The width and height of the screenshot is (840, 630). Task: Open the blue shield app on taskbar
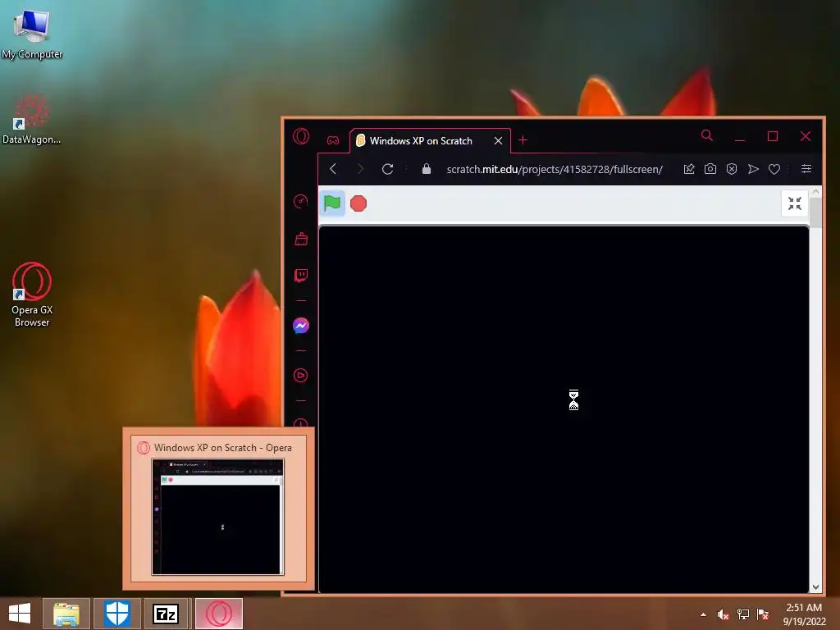117,614
